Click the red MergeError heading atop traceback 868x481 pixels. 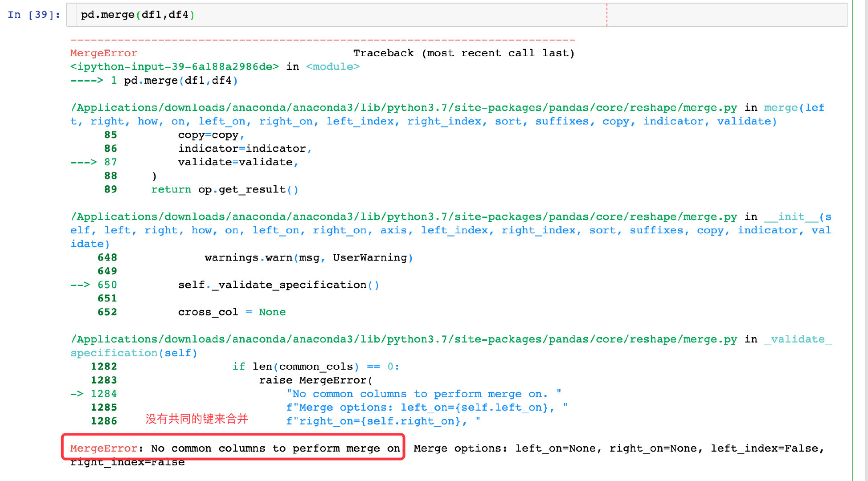click(x=103, y=53)
